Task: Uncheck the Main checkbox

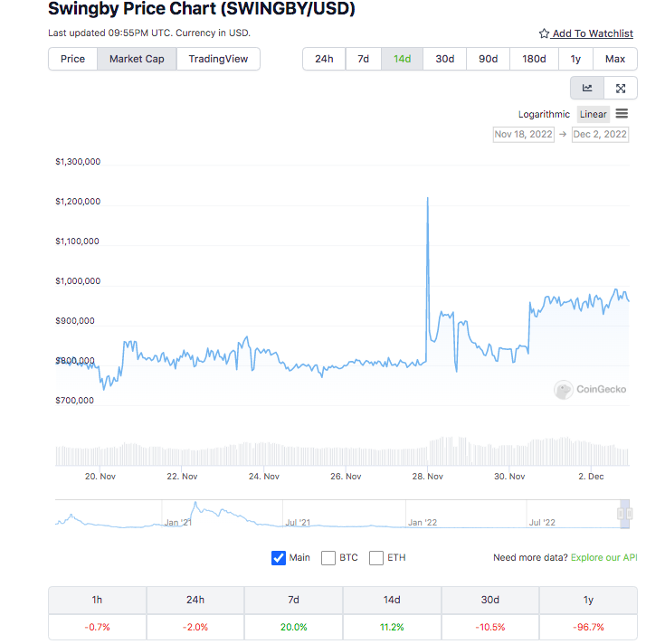Action: tap(279, 557)
